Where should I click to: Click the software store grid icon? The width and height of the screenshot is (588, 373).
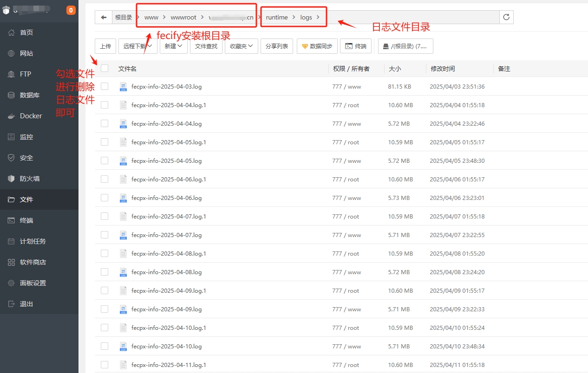(12, 262)
